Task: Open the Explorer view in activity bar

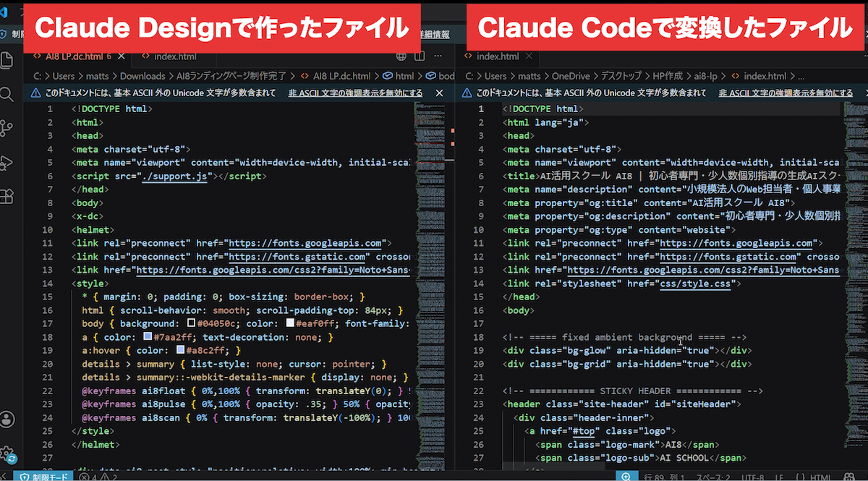Action: pyautogui.click(x=8, y=61)
